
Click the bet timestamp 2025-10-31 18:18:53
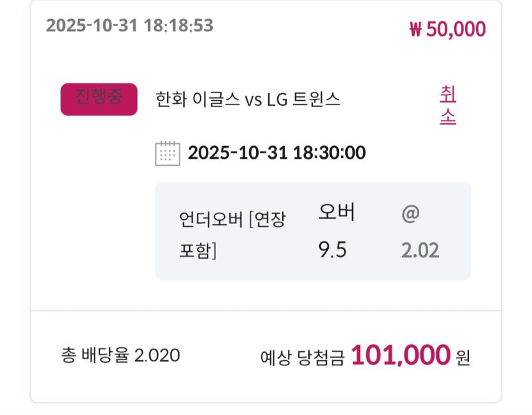[x=129, y=25]
